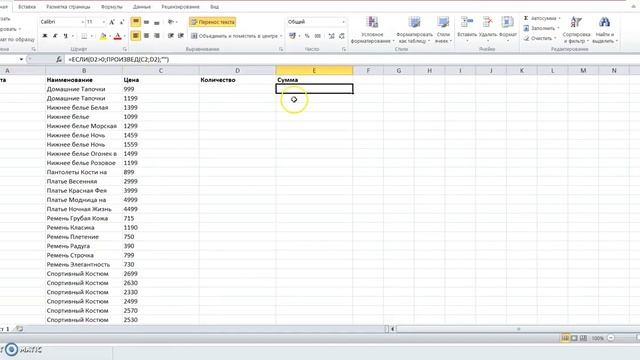640x360 pixels.
Task: Click in the formula bar with ЕСЛИ formula
Action: pyautogui.click(x=351, y=60)
